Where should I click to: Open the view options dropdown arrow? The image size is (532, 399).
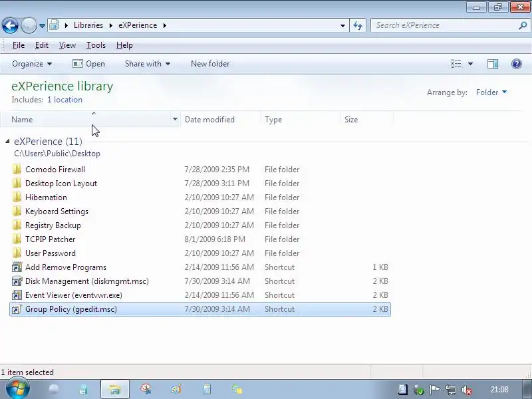pos(470,64)
